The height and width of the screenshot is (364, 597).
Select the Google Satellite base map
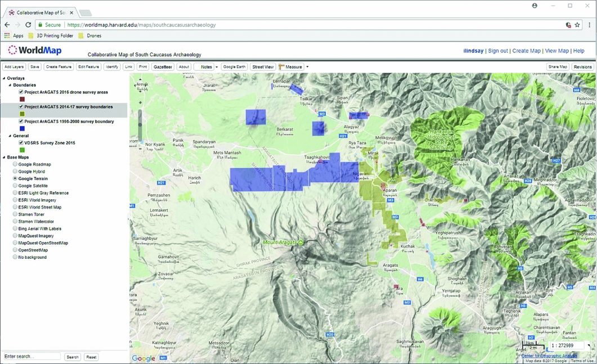click(x=15, y=186)
